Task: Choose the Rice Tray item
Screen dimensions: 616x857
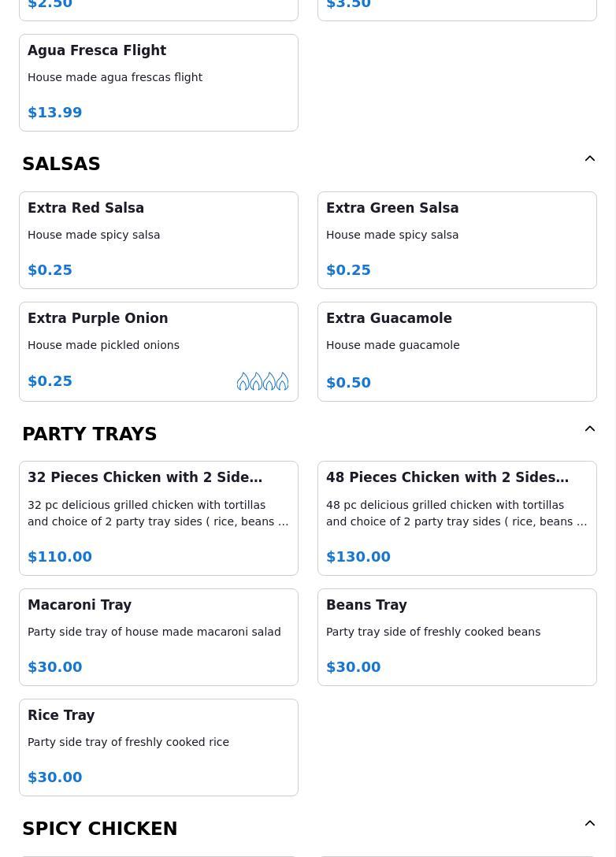Action: (x=158, y=747)
